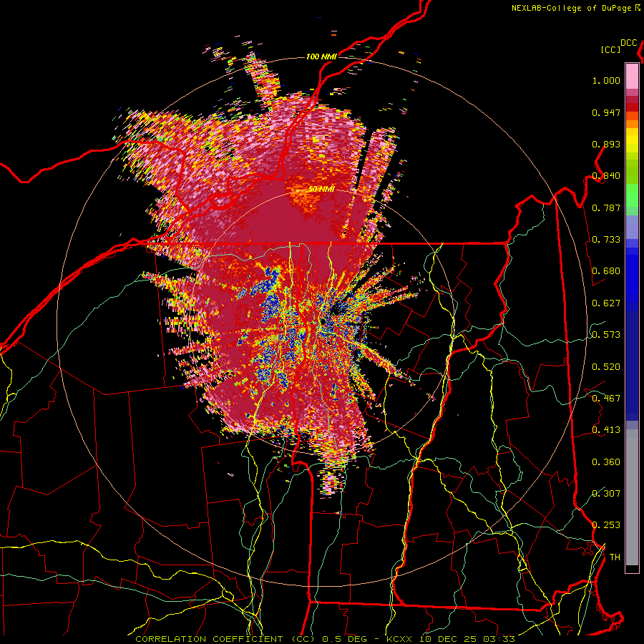This screenshot has height=644, width=644.
Task: Click the 50 NMI range ring label
Action: (x=321, y=190)
